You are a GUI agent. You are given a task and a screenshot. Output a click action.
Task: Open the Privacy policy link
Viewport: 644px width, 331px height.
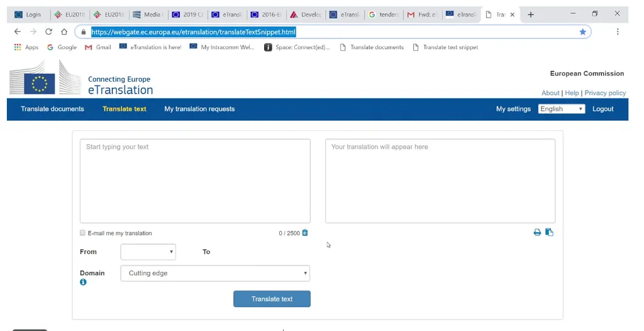coord(605,93)
